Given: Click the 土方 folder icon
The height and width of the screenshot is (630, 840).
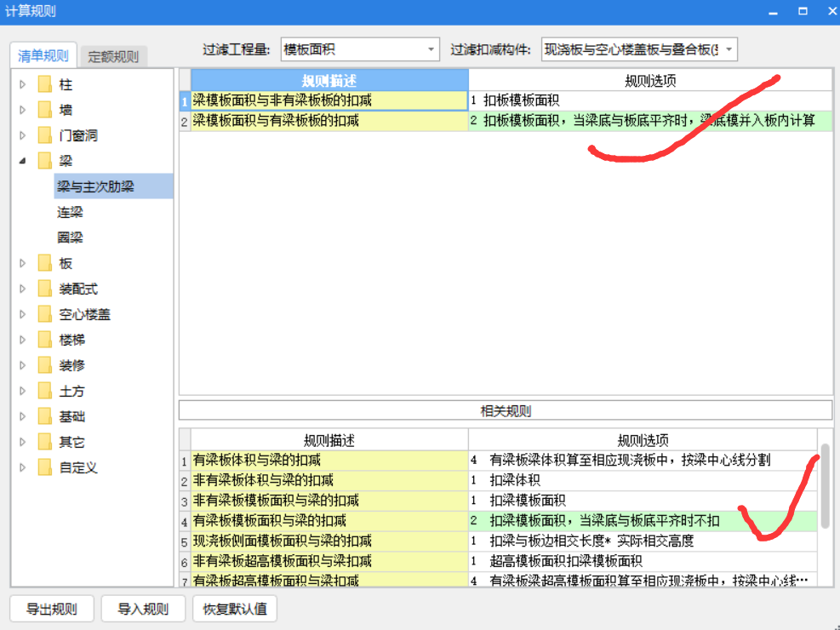Looking at the screenshot, I should pyautogui.click(x=45, y=391).
